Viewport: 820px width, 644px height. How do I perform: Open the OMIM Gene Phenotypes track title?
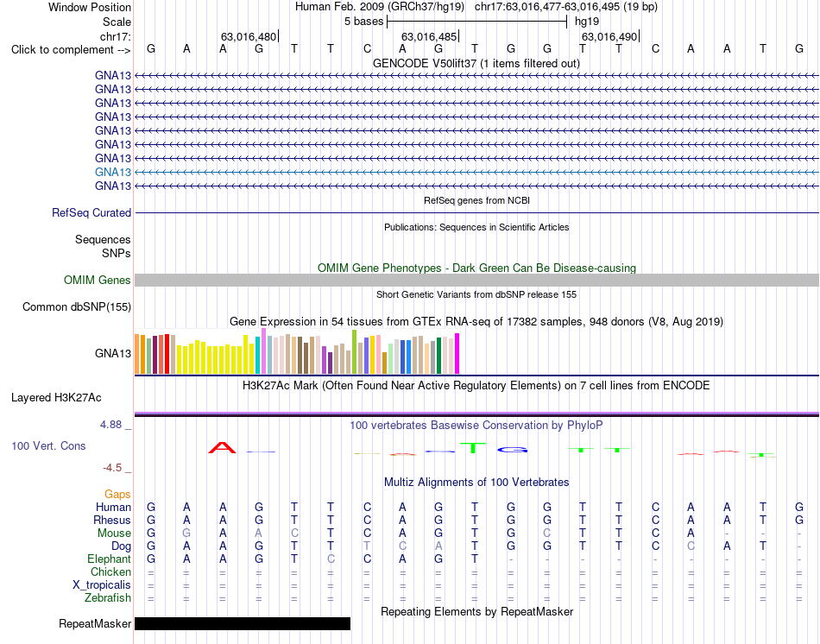(x=476, y=268)
